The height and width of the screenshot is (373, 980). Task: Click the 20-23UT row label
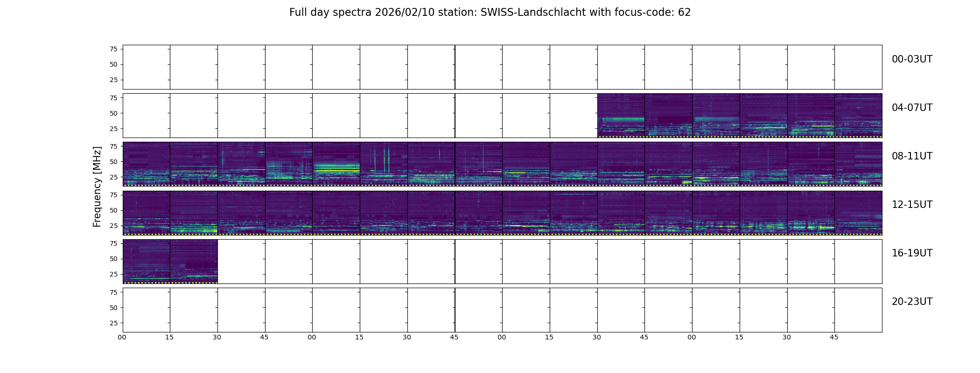click(x=912, y=302)
